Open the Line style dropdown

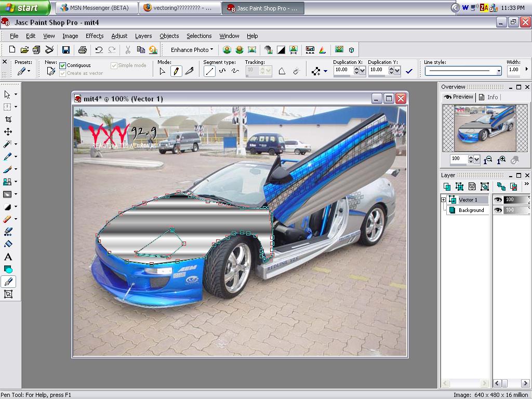[x=499, y=71]
